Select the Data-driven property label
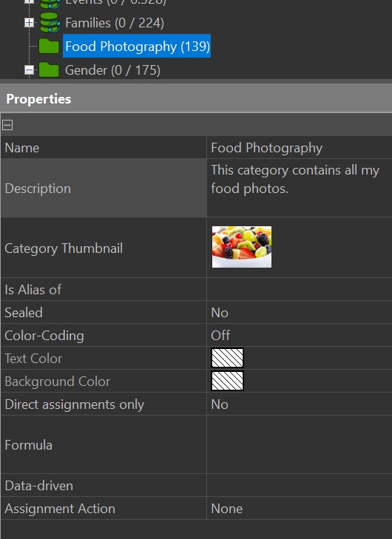 coord(39,486)
